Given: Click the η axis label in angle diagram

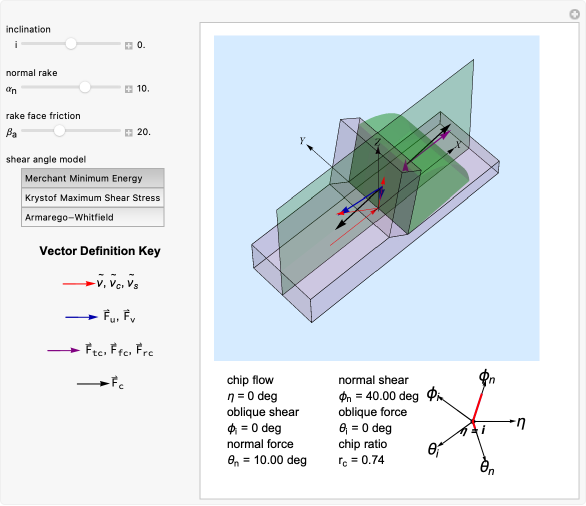Looking at the screenshot, I should [521, 422].
